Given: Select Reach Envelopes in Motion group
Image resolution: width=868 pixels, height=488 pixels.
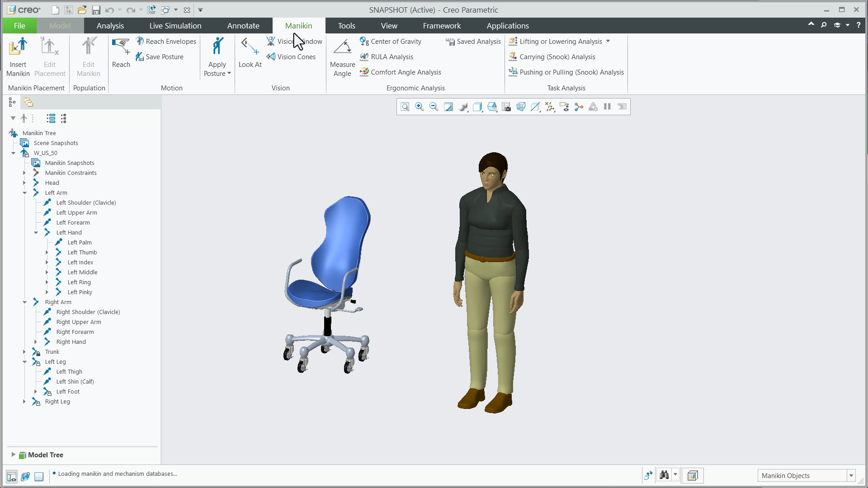Looking at the screenshot, I should (x=166, y=42).
